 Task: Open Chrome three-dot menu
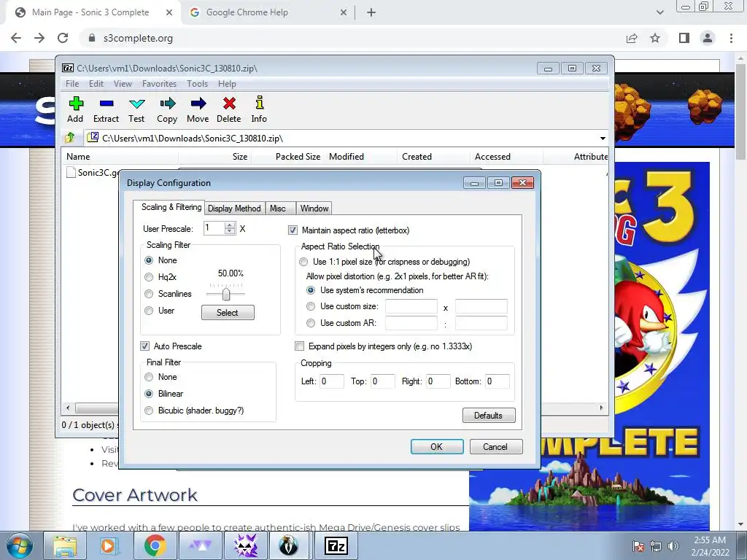731,38
